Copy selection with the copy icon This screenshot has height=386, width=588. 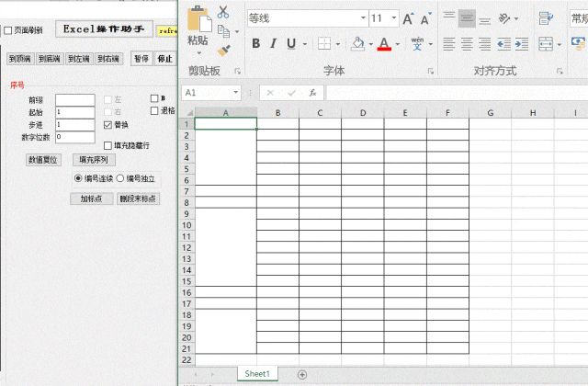tap(224, 31)
